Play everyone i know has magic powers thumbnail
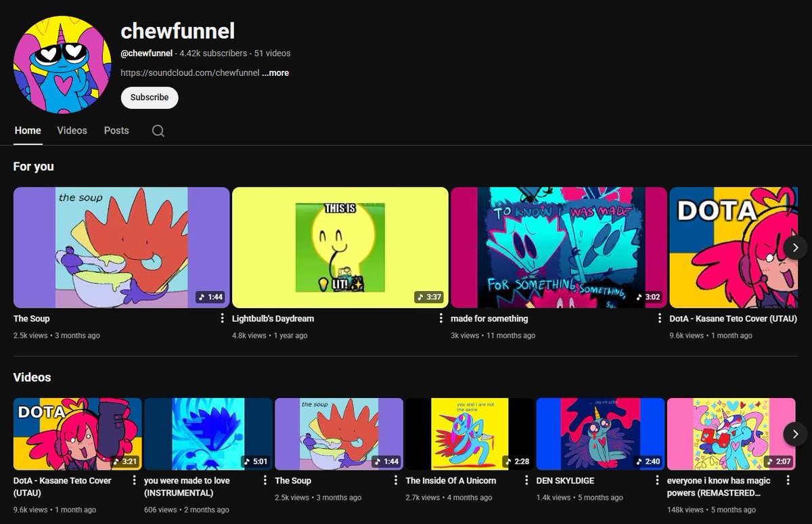Viewport: 812px width, 524px height. pyautogui.click(x=731, y=434)
